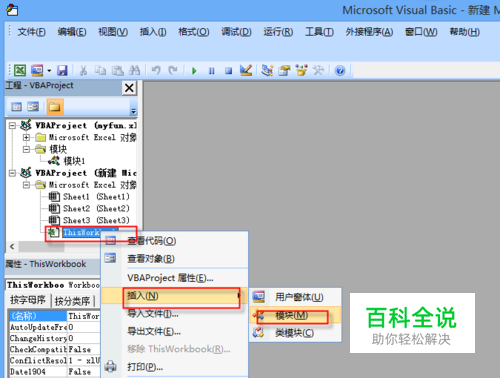
Task: Open project panel toolbar options arrow
Action: point(133,111)
